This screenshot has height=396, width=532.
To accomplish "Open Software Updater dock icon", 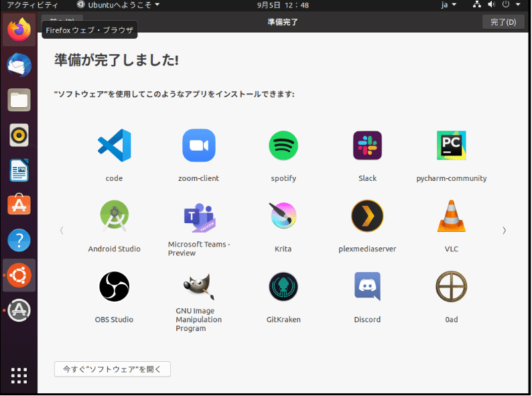I will pyautogui.click(x=19, y=310).
